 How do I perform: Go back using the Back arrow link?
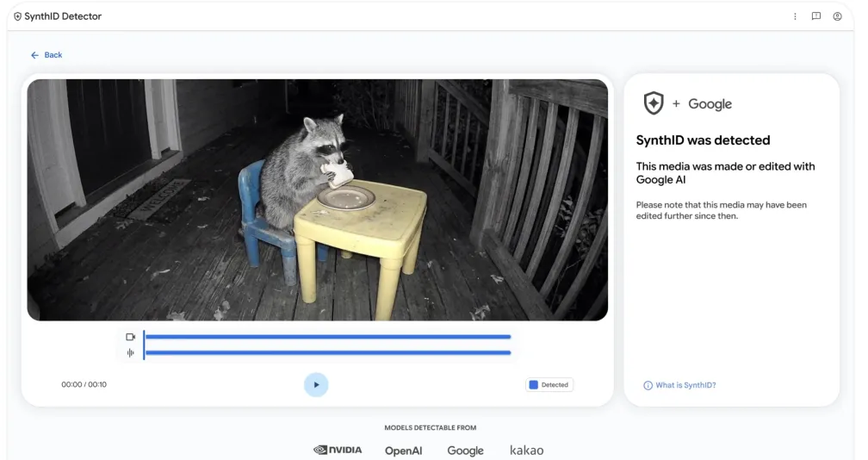pyautogui.click(x=46, y=55)
